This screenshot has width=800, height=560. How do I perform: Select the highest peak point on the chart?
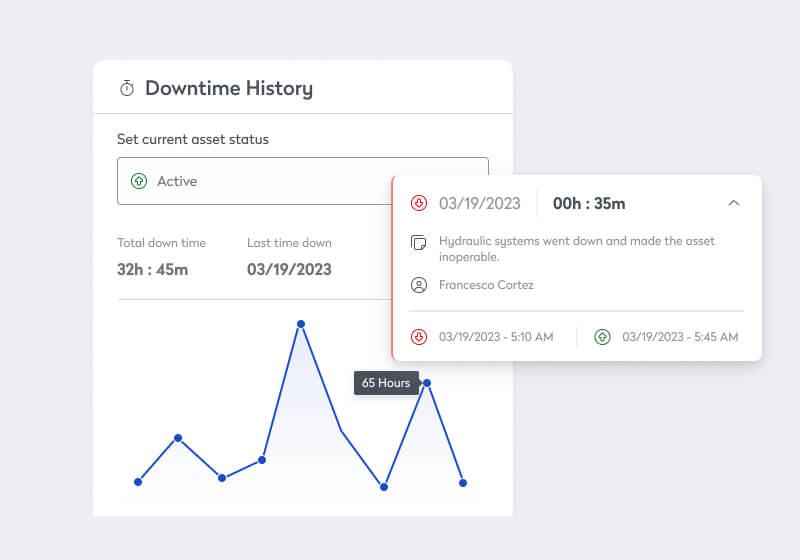pos(300,323)
